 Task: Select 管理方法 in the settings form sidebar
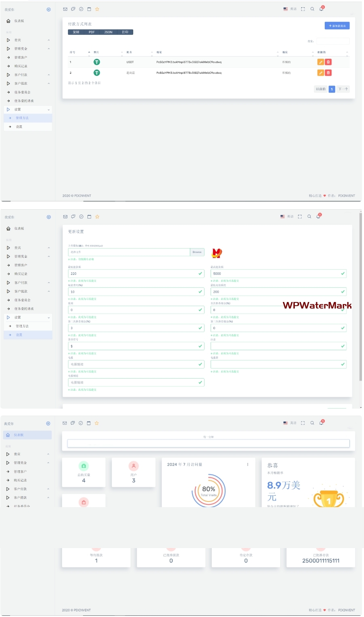tap(22, 326)
